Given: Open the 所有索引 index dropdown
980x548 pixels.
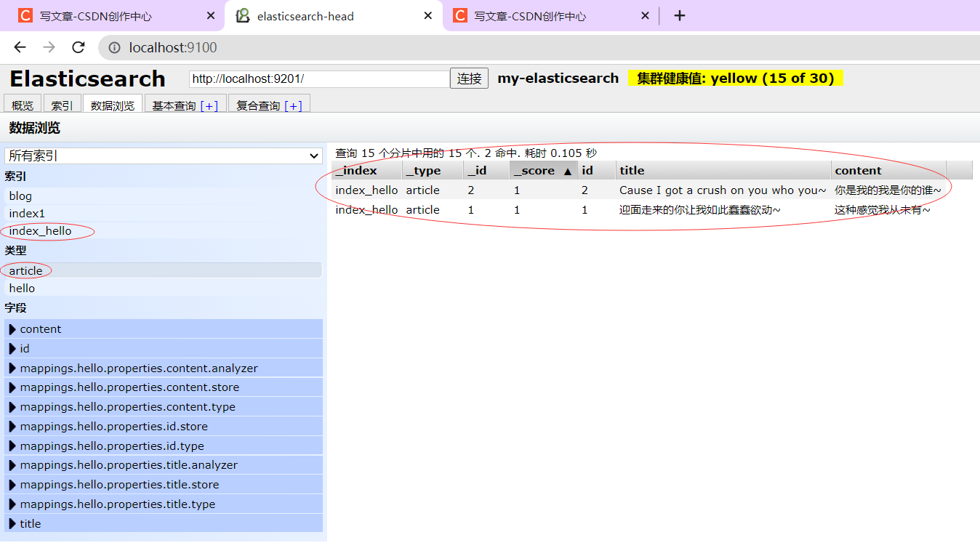Looking at the screenshot, I should point(164,156).
